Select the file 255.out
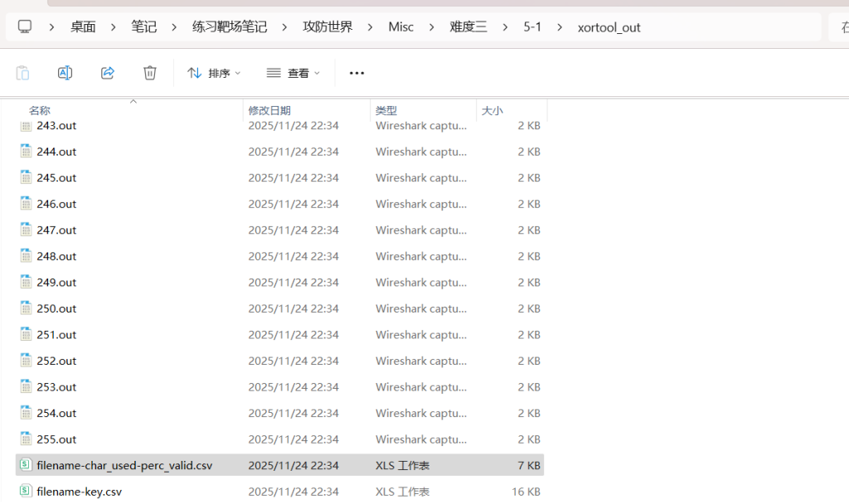Viewport: 849px width, 504px height. point(56,439)
